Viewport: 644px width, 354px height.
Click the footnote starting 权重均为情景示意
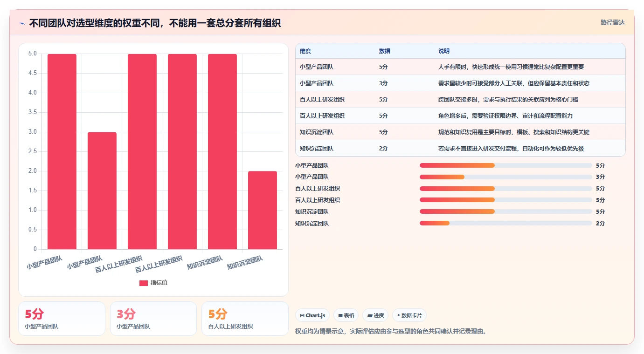tap(391, 332)
